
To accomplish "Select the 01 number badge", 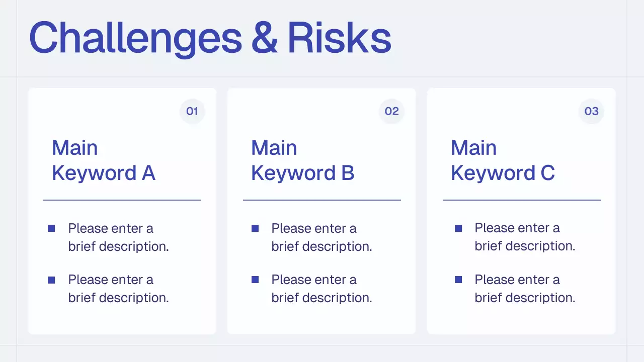I will 192,111.
